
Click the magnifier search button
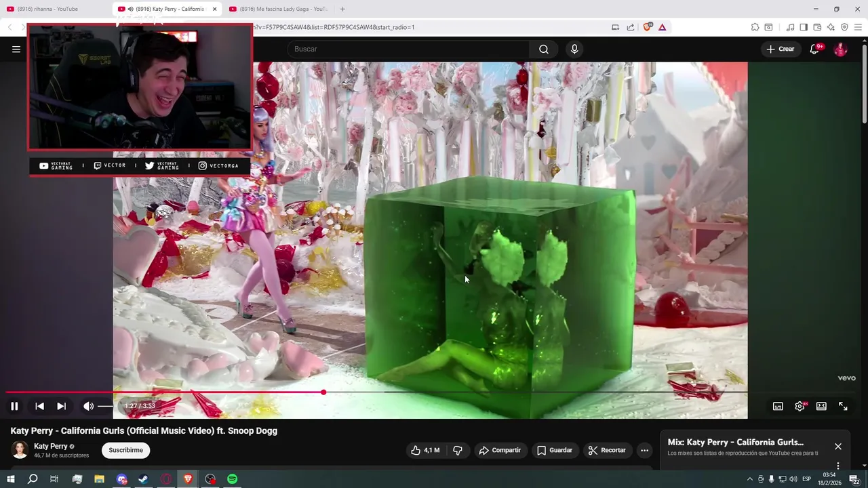pyautogui.click(x=544, y=49)
